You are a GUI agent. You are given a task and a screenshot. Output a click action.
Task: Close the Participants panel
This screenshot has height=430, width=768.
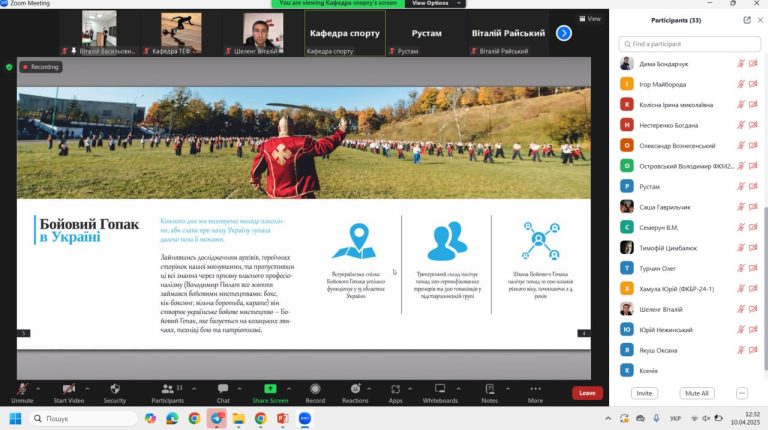(x=760, y=20)
